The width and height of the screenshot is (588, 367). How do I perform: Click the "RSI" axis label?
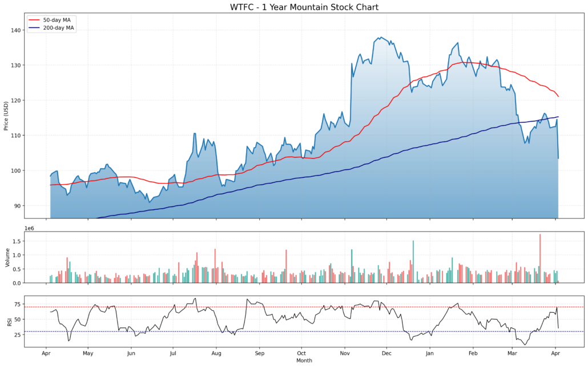(9, 321)
